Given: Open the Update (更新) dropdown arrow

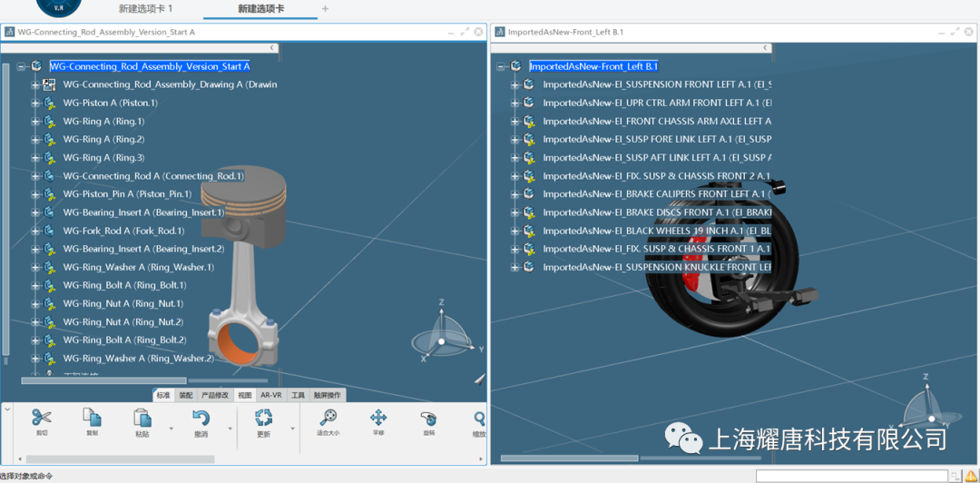Looking at the screenshot, I should [292, 428].
